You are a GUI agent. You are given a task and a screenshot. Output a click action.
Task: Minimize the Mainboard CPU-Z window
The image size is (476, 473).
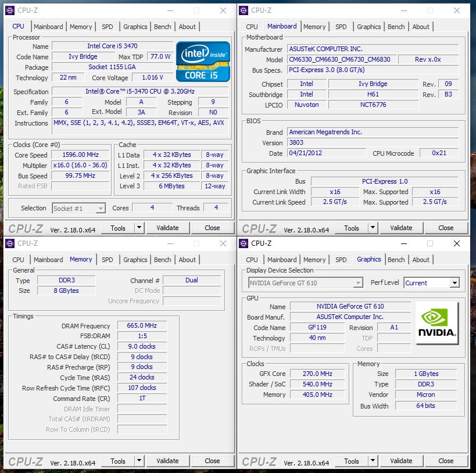point(404,10)
